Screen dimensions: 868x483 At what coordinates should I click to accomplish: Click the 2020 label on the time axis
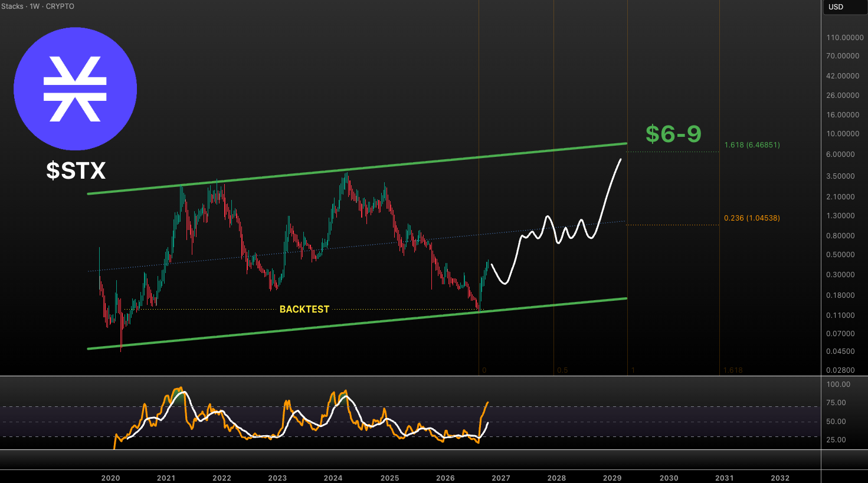click(x=110, y=478)
